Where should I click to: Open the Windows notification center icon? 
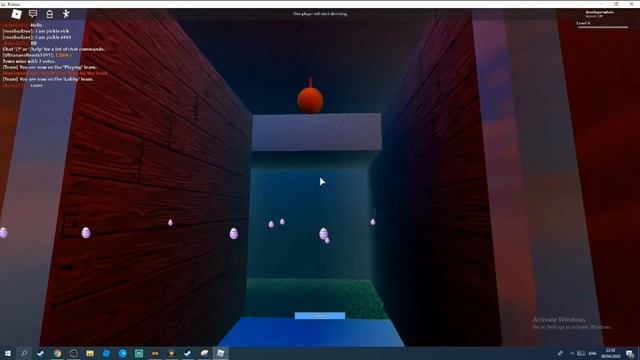coord(630,353)
